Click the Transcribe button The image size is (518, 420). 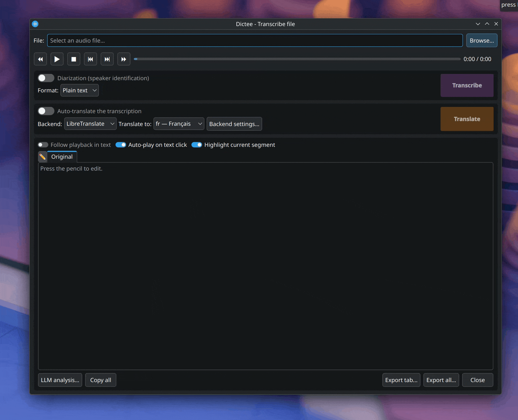pyautogui.click(x=467, y=85)
